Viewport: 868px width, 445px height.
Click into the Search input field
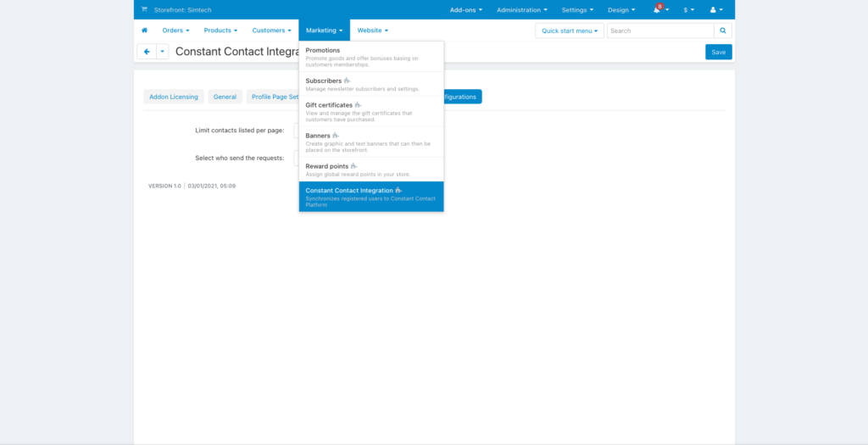[659, 31]
